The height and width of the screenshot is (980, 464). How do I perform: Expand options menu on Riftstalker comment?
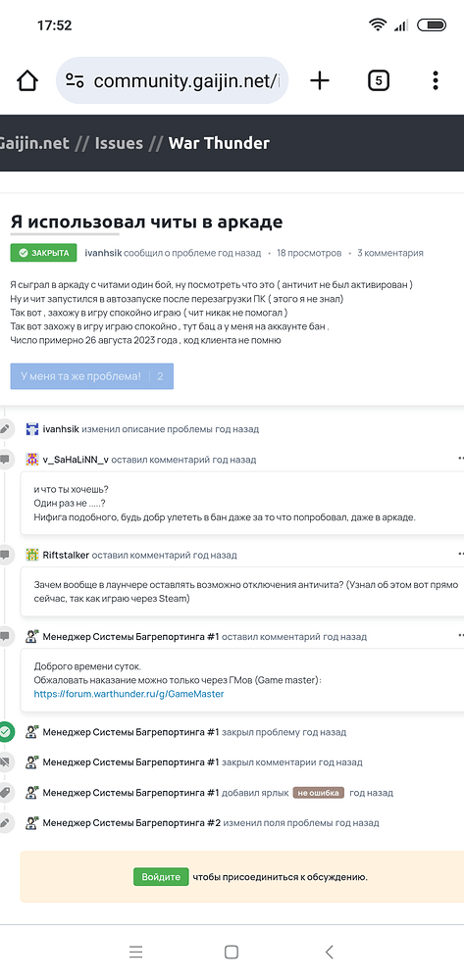pos(461,554)
